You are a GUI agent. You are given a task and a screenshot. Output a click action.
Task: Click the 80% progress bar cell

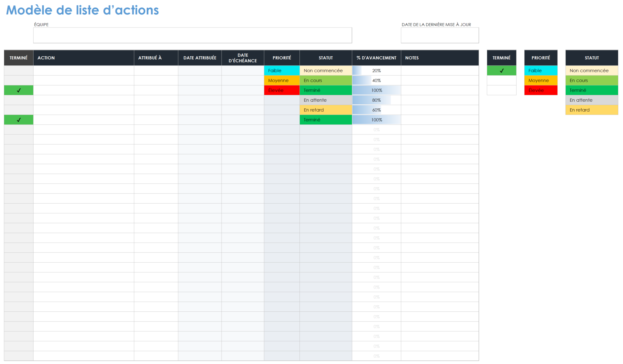point(376,100)
